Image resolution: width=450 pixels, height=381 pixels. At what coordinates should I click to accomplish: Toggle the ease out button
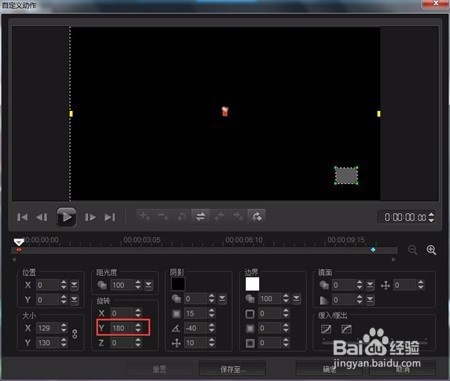click(x=346, y=330)
